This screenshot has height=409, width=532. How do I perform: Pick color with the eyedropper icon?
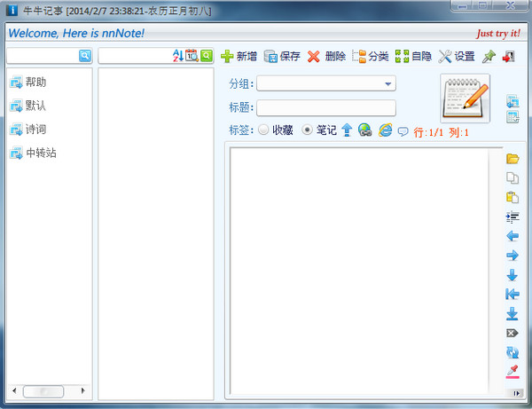pos(512,372)
